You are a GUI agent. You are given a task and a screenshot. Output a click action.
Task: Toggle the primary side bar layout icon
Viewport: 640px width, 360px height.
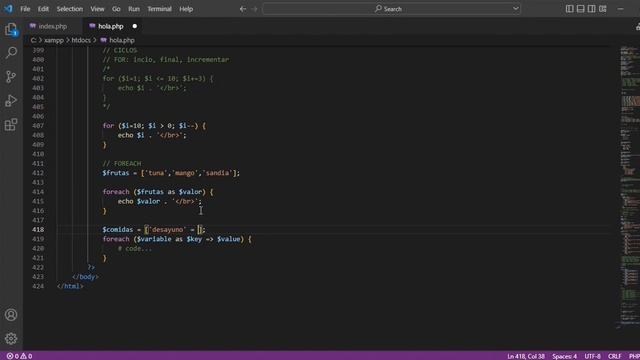[x=569, y=9]
